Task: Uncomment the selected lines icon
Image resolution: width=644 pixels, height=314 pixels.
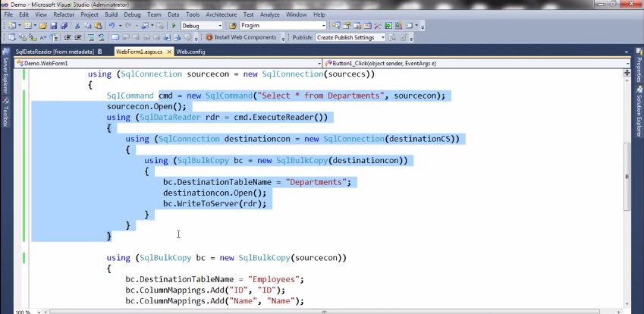Action: 102,37
